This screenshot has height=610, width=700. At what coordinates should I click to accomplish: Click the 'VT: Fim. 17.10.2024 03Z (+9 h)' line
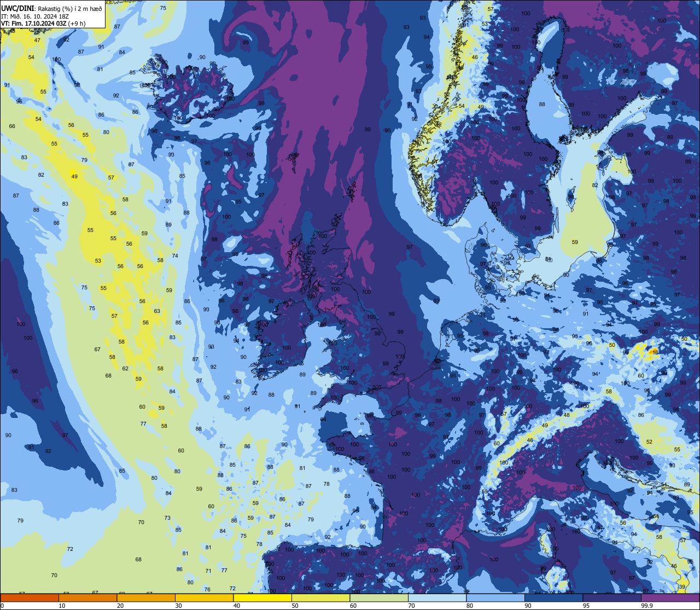point(43,24)
